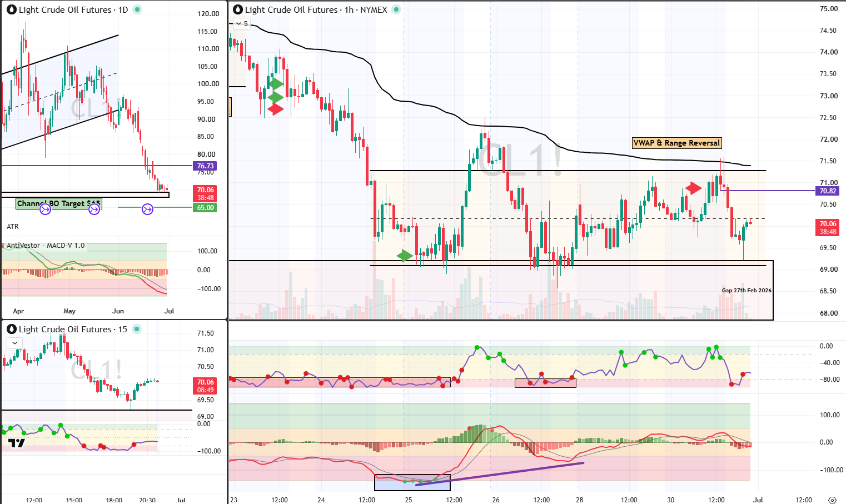
Task: Click the 75.00 value on 1h price scale
Action: [x=829, y=9]
